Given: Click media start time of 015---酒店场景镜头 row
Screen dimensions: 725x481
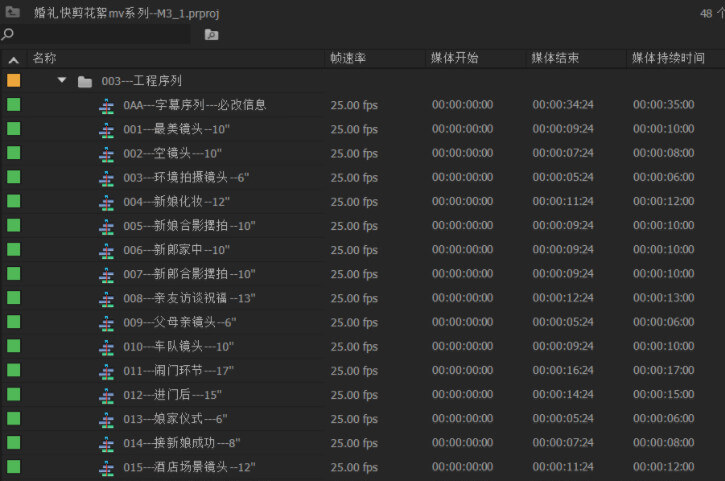Looking at the screenshot, I should pos(462,467).
